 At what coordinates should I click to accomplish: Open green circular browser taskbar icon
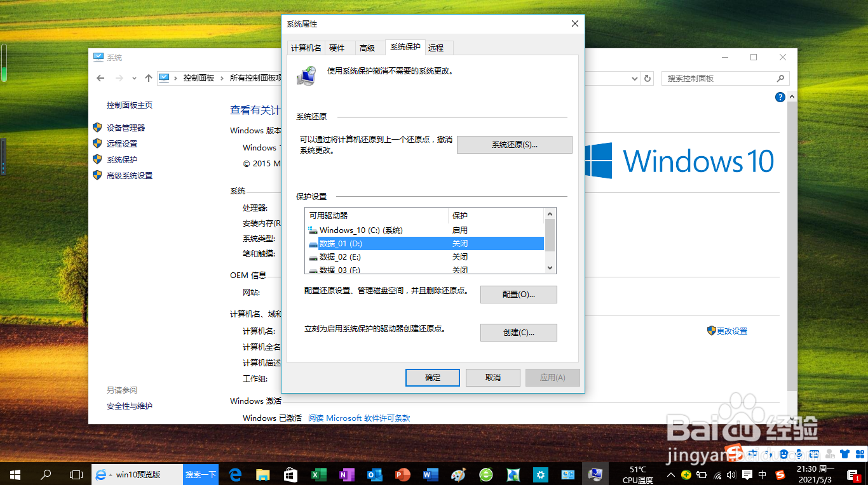(x=486, y=474)
